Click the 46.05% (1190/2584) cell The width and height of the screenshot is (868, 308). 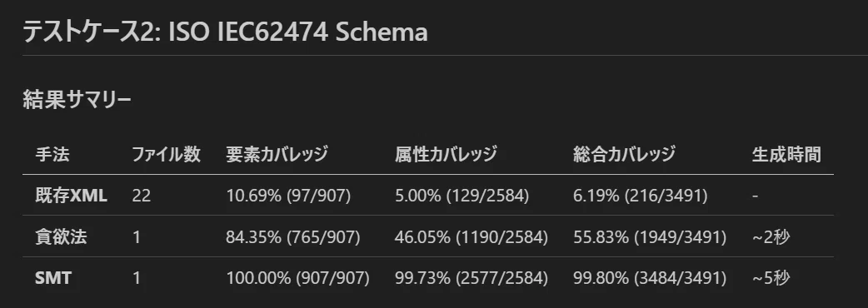(471, 237)
